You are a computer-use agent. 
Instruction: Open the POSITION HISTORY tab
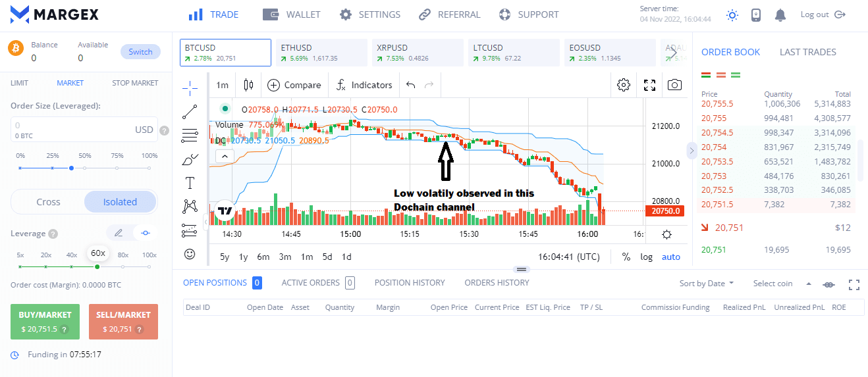pos(410,283)
